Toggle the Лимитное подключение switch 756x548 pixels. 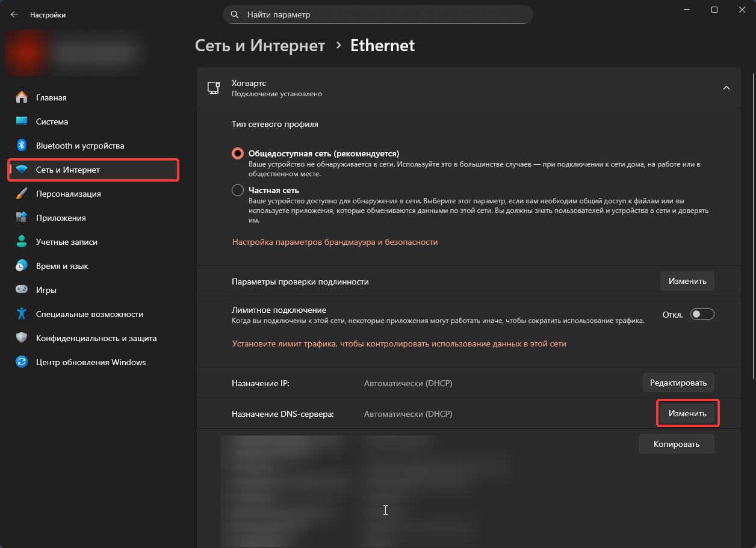(702, 314)
